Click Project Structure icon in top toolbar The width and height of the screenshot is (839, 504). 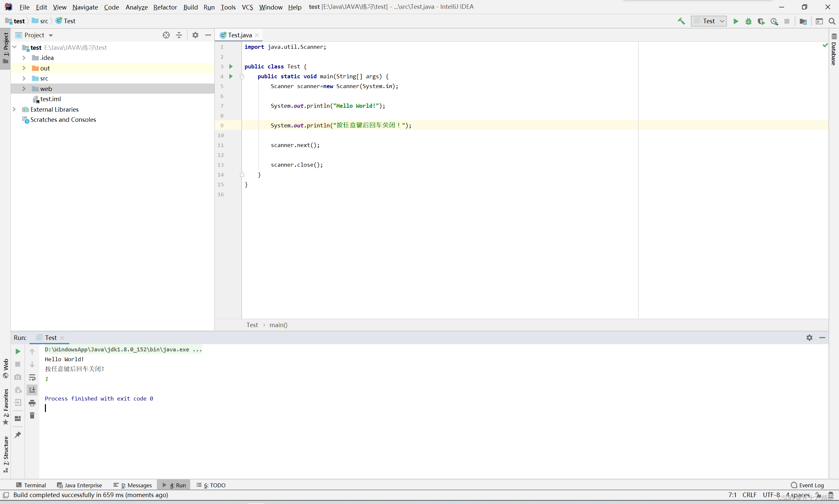coord(803,21)
